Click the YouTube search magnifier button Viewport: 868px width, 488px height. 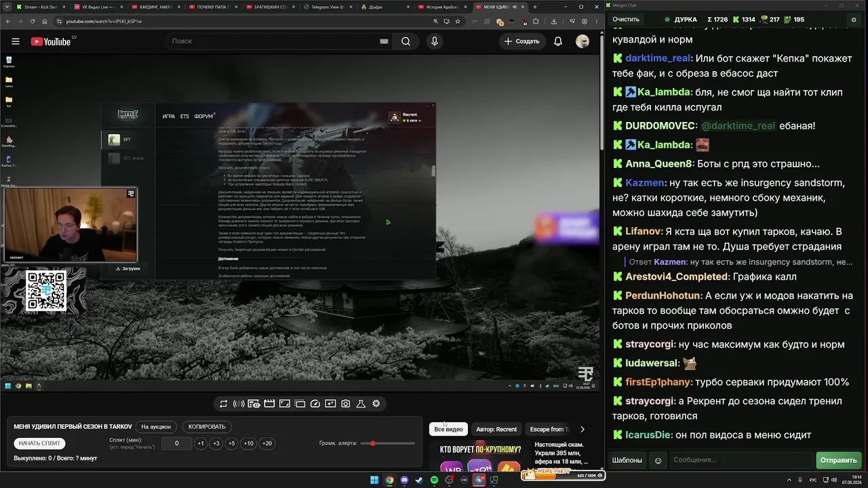pyautogui.click(x=406, y=41)
